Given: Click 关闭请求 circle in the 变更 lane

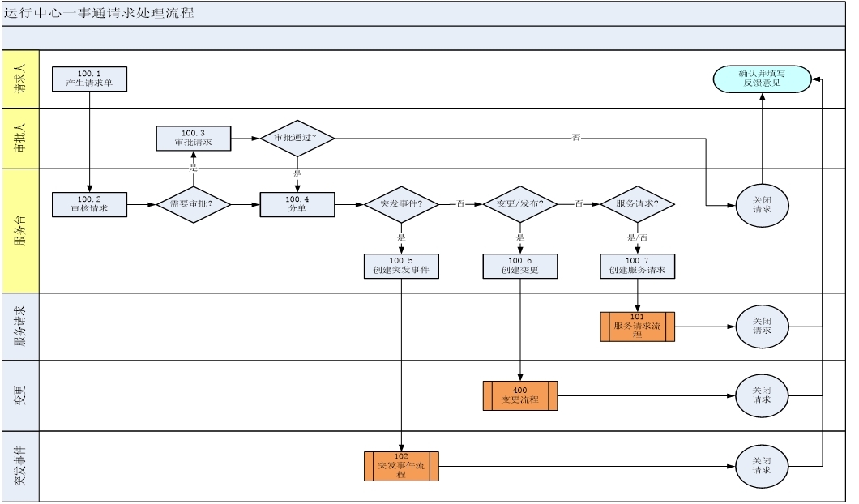Looking at the screenshot, I should click(762, 395).
